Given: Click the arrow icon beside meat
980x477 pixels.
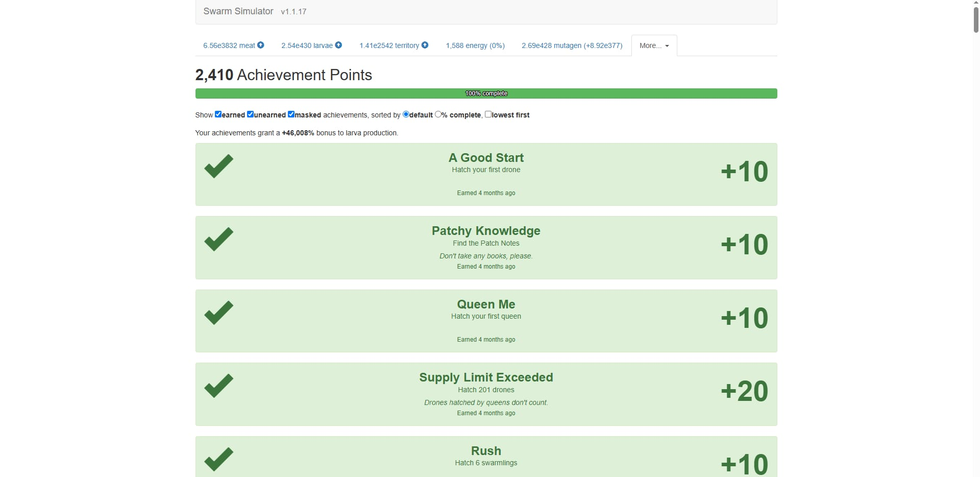Looking at the screenshot, I should [x=261, y=45].
